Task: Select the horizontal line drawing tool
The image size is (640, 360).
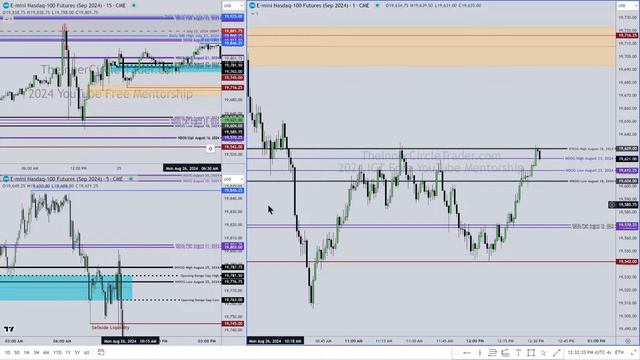Action: (467, 353)
